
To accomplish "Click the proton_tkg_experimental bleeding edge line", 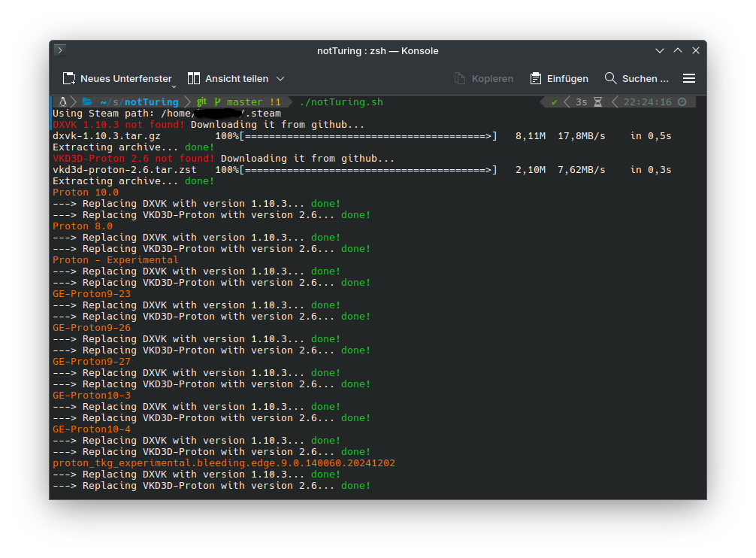I will click(x=224, y=463).
